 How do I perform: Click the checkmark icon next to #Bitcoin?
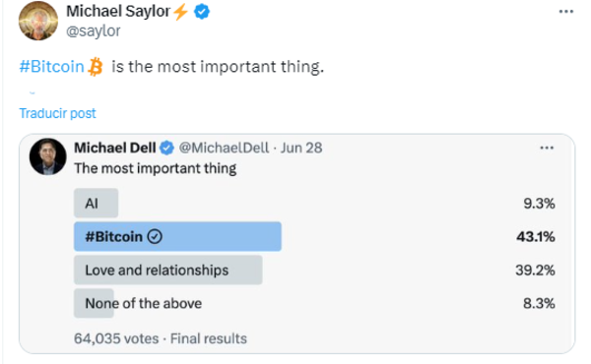tap(155, 237)
